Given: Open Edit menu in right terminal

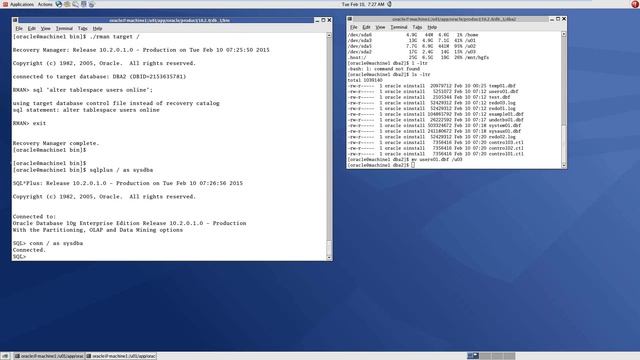Looking at the screenshot, I should 366,27.
